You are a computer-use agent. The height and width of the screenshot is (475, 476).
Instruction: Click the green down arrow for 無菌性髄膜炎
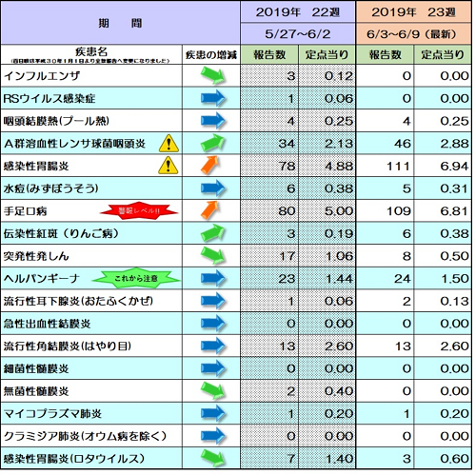pos(213,391)
